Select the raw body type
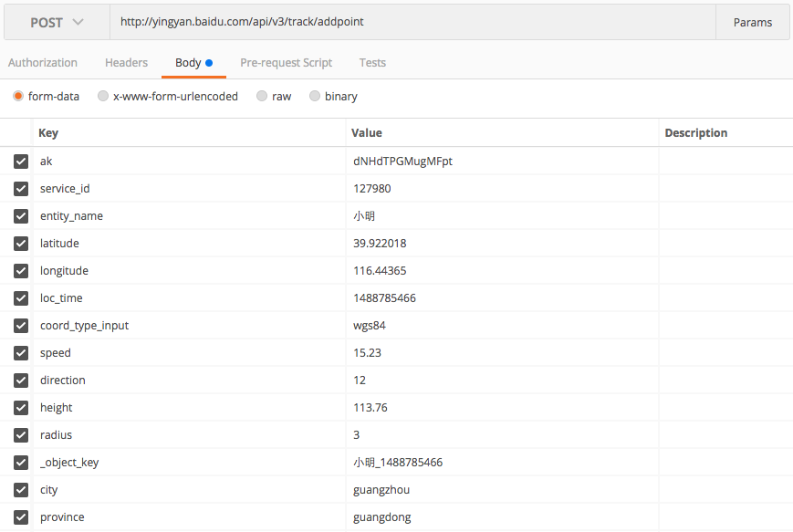 point(262,96)
